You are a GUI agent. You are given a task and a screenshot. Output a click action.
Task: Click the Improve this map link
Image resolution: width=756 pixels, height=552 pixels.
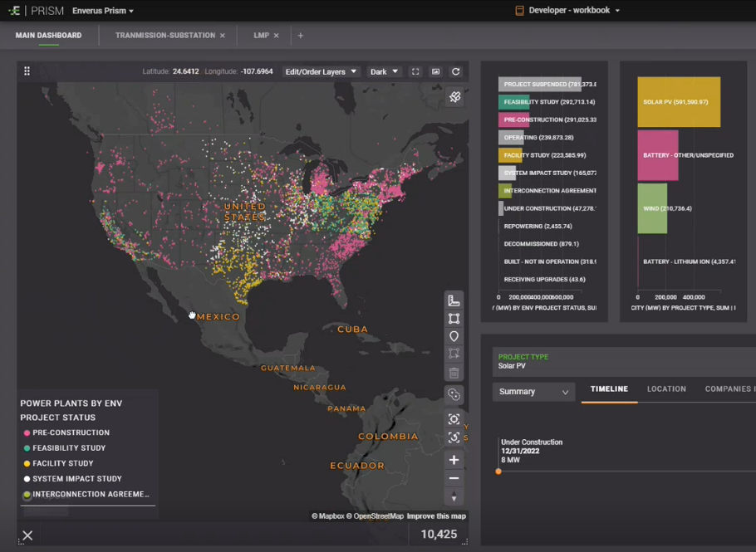436,516
